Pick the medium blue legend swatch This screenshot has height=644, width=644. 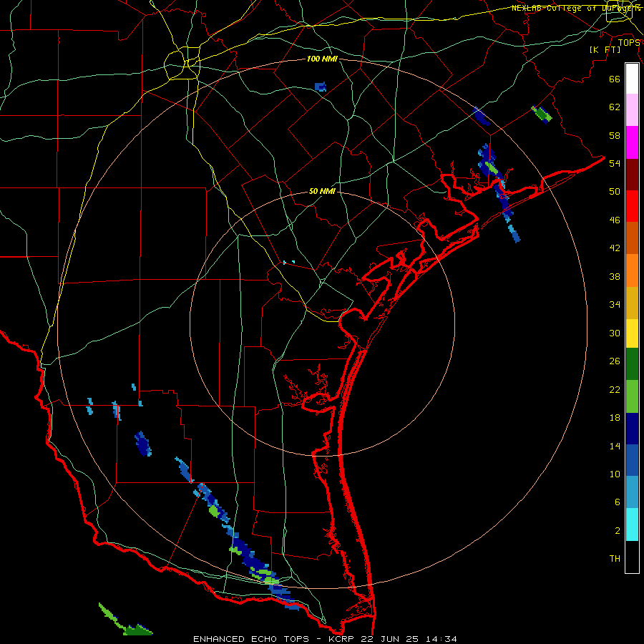(632, 460)
